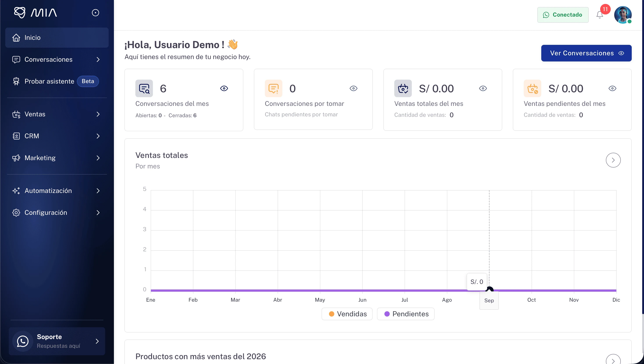Click WhatsApp icon in Conectado status

click(546, 15)
